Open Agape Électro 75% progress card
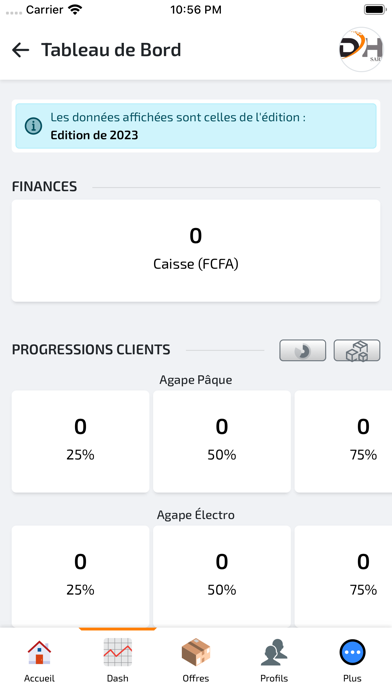The image size is (392, 696). 343,576
